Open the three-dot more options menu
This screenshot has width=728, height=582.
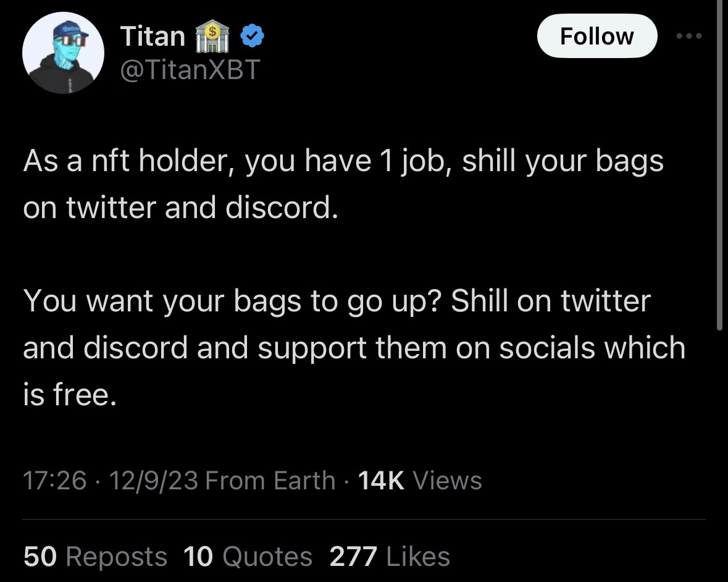point(689,36)
